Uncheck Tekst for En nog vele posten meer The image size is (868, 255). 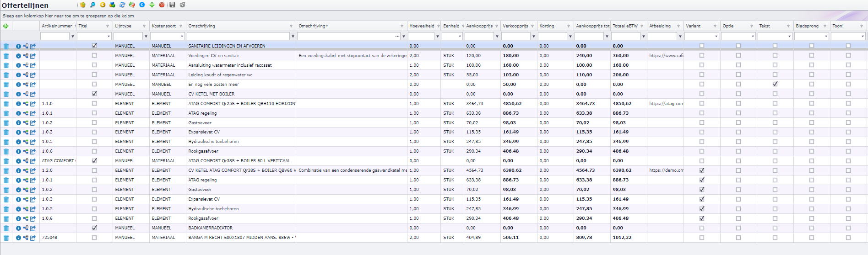pos(775,84)
